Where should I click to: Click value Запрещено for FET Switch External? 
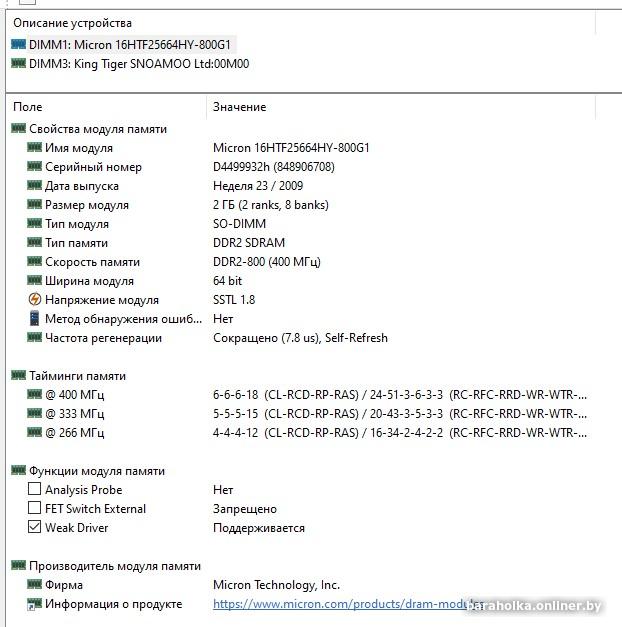click(x=245, y=509)
